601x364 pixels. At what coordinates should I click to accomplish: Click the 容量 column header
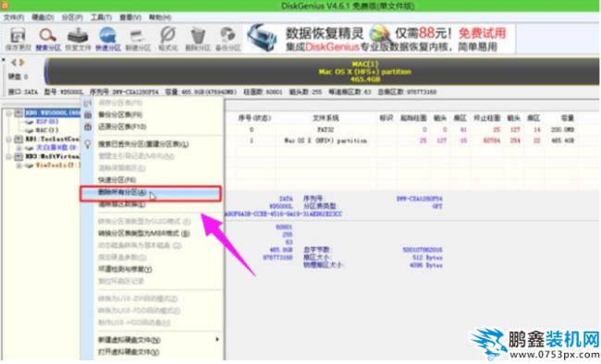(568, 118)
